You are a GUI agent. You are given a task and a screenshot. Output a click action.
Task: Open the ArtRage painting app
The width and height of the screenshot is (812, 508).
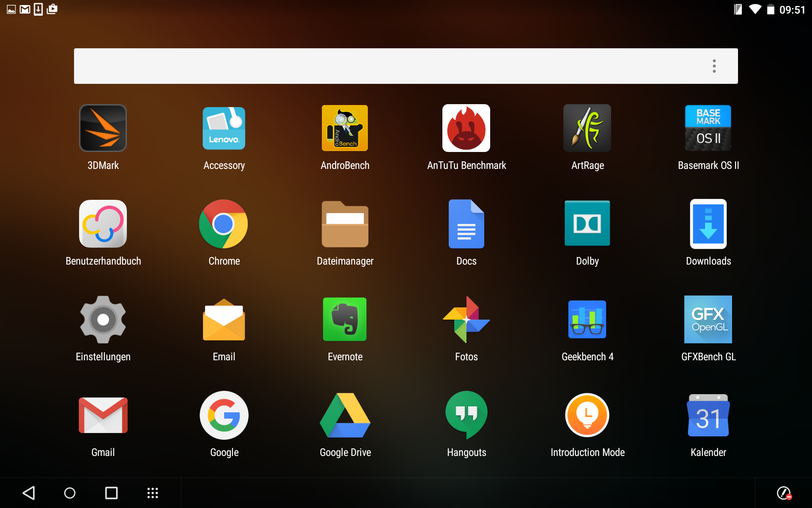pos(587,128)
